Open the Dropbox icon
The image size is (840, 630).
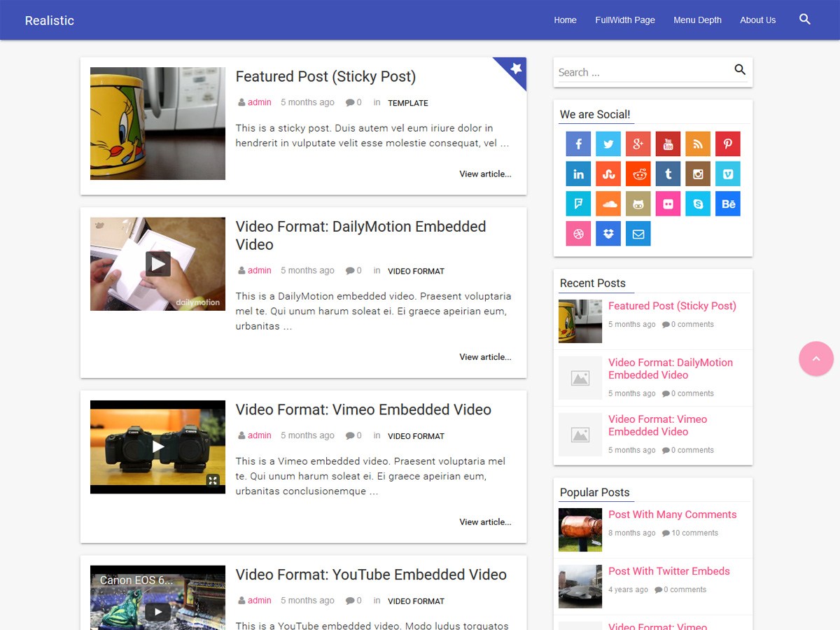608,234
